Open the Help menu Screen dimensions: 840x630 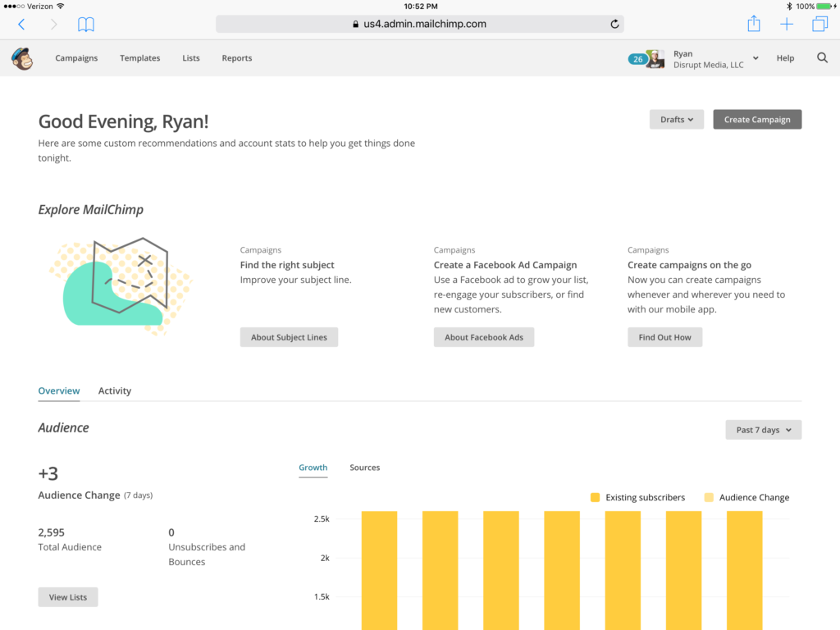(x=785, y=58)
